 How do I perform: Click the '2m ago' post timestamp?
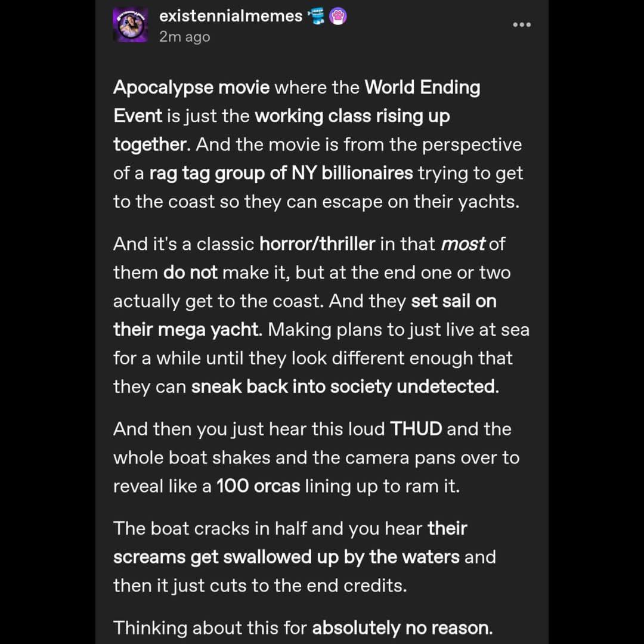tap(184, 37)
